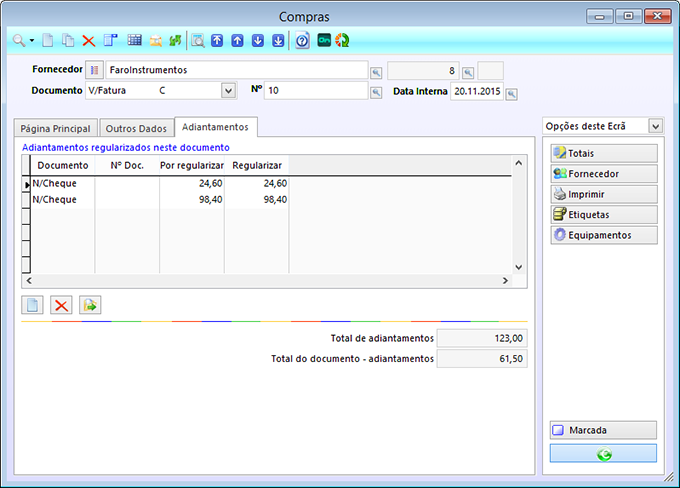The image size is (680, 488).
Task: Click lookup icon next to FaroInstrumentos field
Action: pyautogui.click(x=376, y=73)
